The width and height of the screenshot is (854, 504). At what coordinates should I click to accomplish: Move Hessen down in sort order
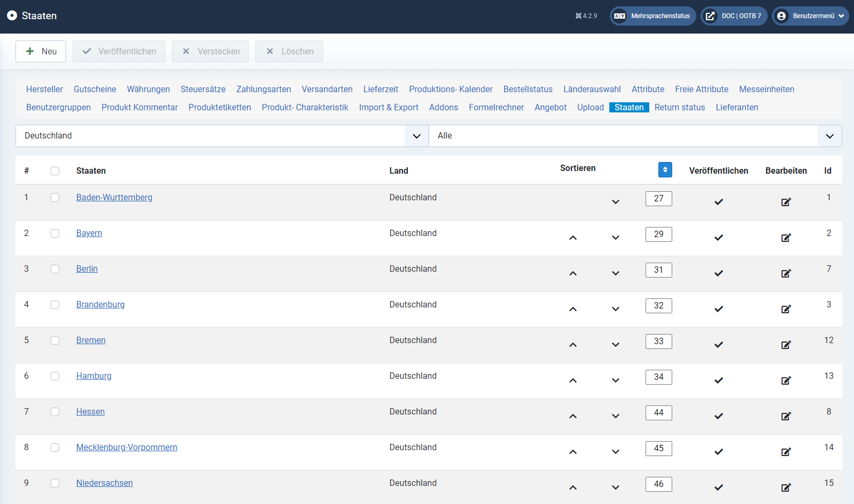pos(616,416)
